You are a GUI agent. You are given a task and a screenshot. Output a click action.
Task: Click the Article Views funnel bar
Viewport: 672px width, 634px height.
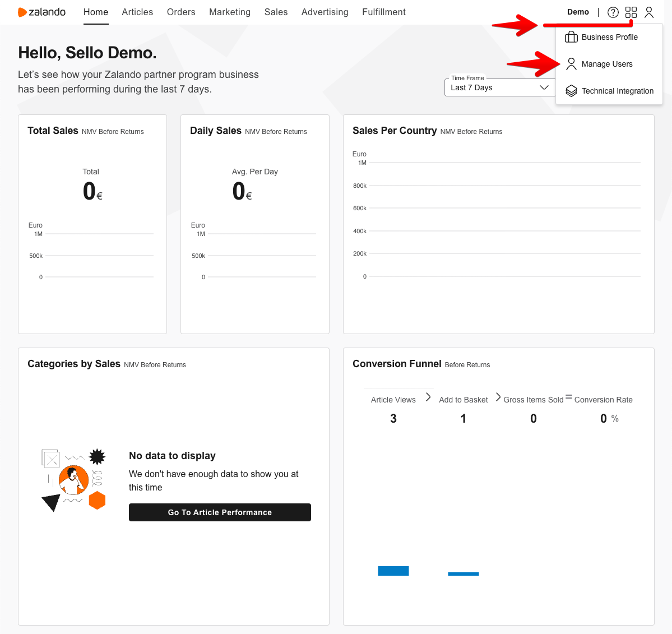click(393, 571)
